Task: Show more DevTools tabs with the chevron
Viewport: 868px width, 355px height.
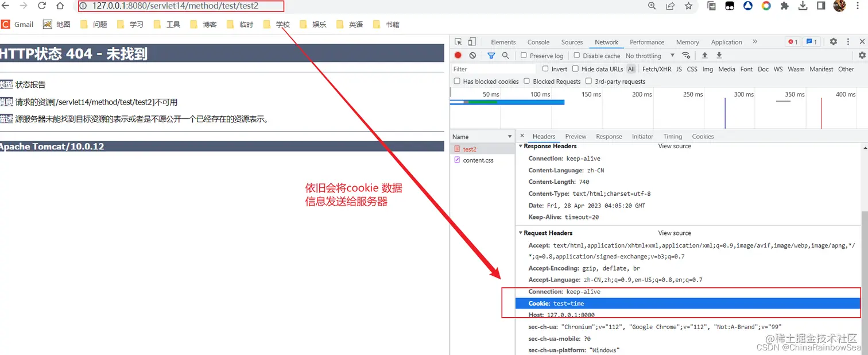Action: (x=755, y=42)
